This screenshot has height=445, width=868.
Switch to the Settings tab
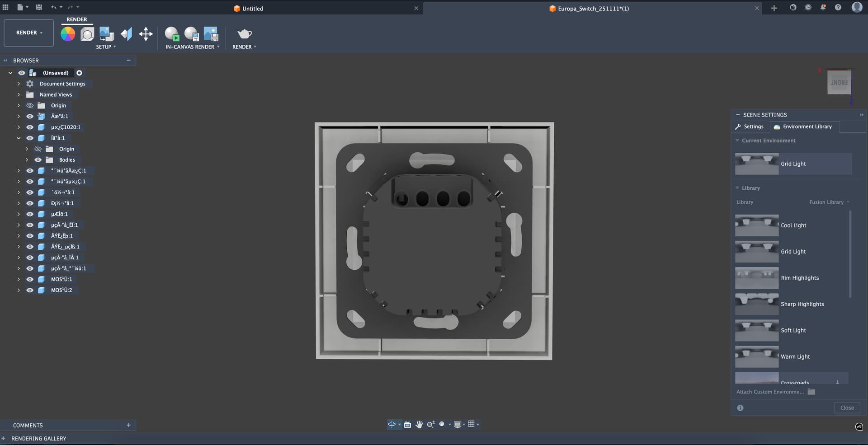(x=750, y=127)
